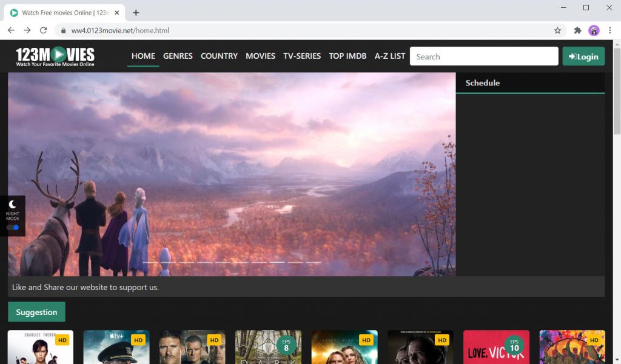The image size is (621, 364).
Task: Click the scrollbar down arrow
Action: [617, 360]
